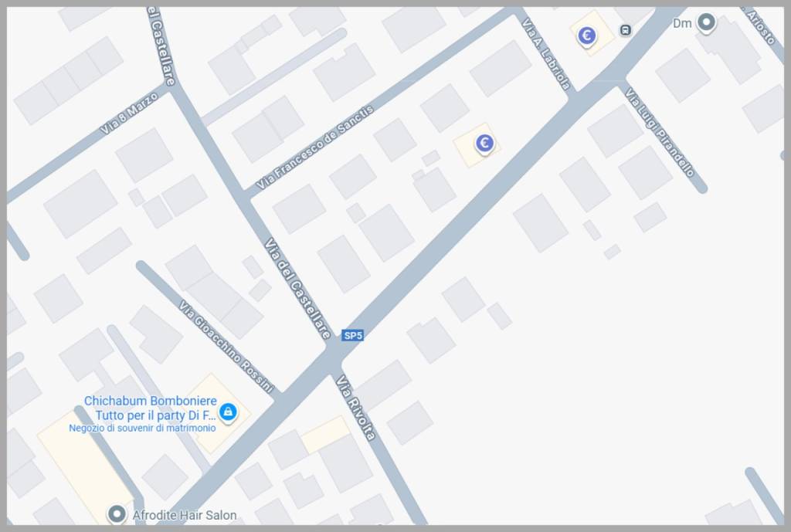Click the Via Luigi Pirandello street label
791x532 pixels.
click(660, 132)
